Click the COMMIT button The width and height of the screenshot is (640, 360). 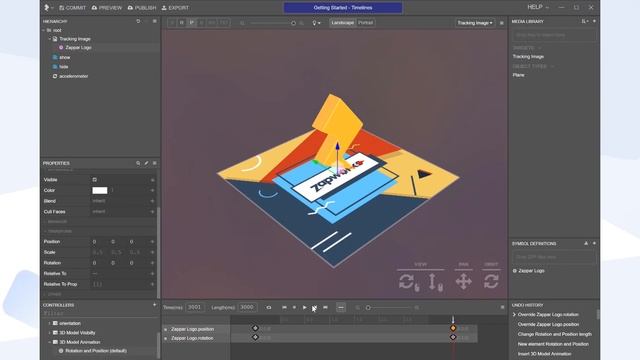[73, 8]
